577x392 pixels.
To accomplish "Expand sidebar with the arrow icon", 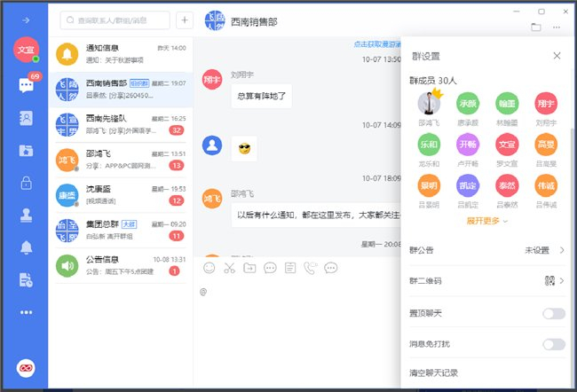I will 26,20.
